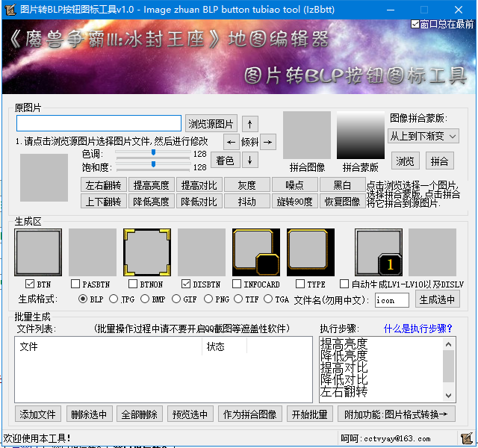Image resolution: width=478 pixels, height=448 pixels.
Task: Apply the 抖动 dither button
Action: [x=247, y=202]
